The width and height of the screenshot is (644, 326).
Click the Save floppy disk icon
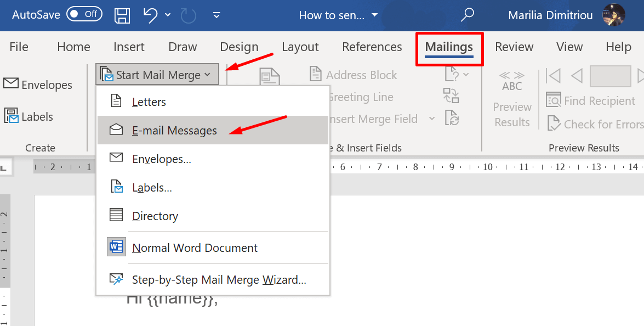[122, 15]
